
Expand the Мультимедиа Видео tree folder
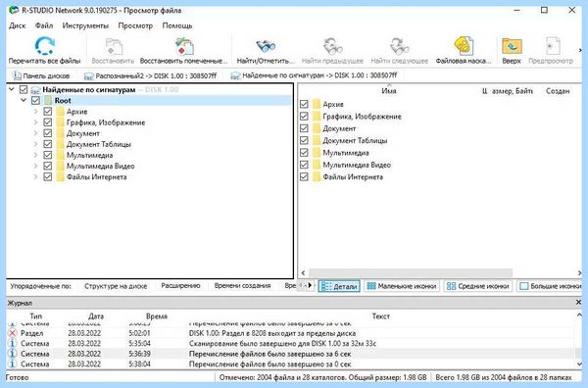click(35, 166)
